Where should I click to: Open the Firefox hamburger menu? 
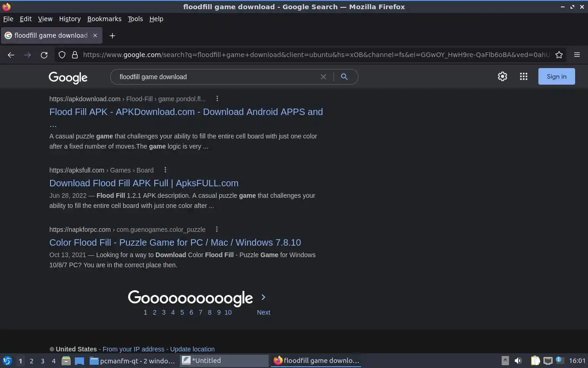tap(577, 55)
